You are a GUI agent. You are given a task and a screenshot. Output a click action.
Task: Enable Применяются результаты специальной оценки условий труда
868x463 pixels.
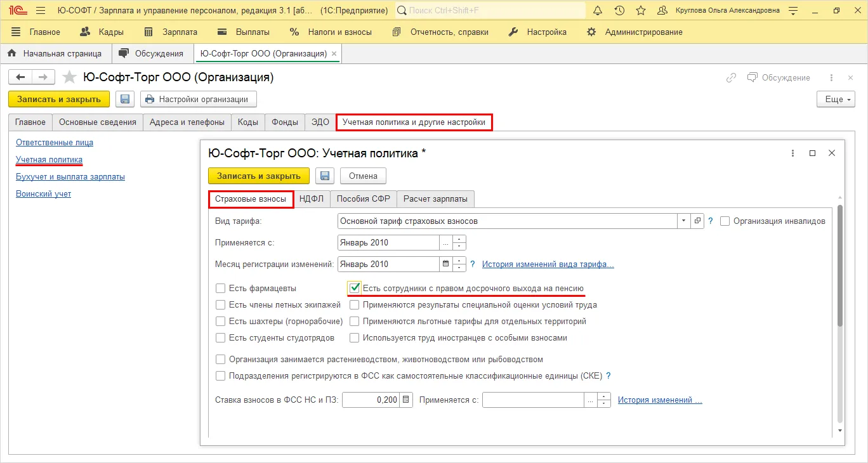(x=355, y=305)
